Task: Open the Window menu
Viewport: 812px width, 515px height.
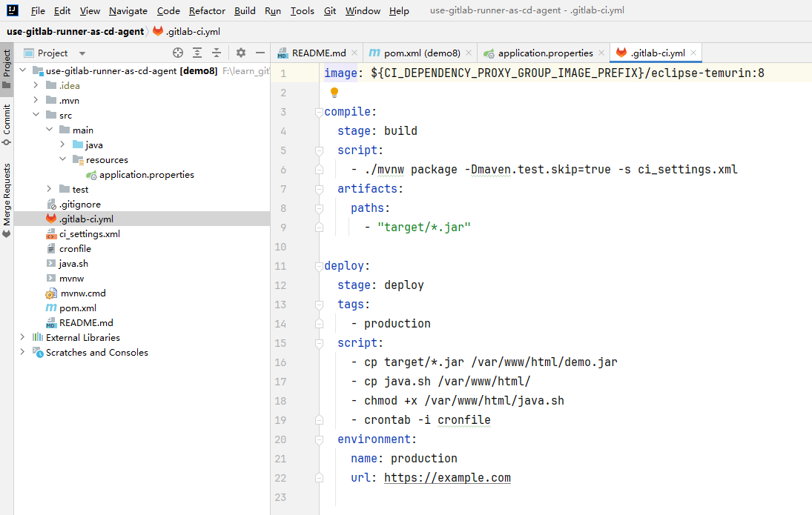Action: (x=363, y=11)
